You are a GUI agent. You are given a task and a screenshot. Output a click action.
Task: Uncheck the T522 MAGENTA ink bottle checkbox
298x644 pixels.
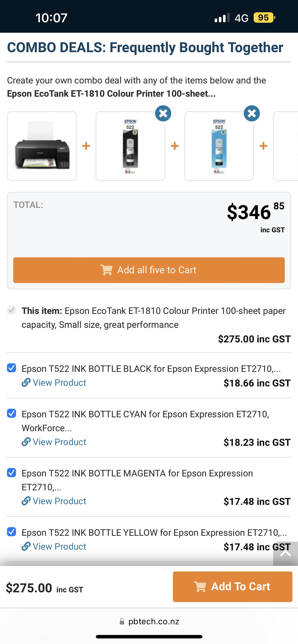click(x=11, y=473)
